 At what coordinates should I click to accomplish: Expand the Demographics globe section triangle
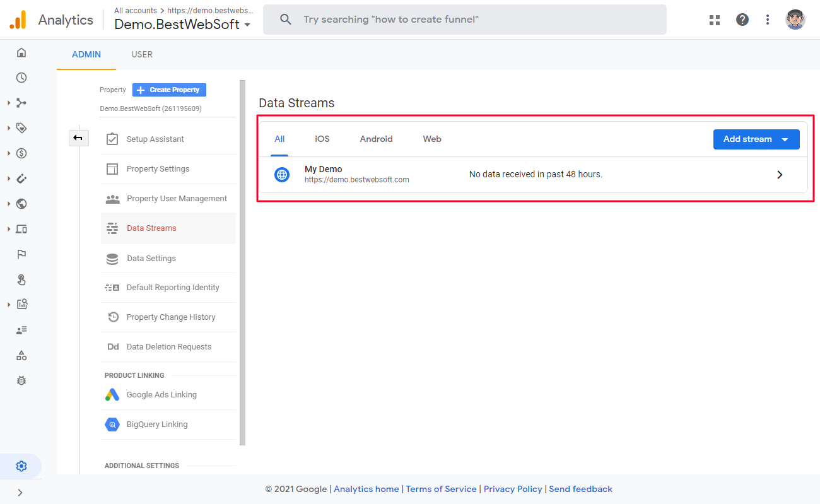[9, 204]
